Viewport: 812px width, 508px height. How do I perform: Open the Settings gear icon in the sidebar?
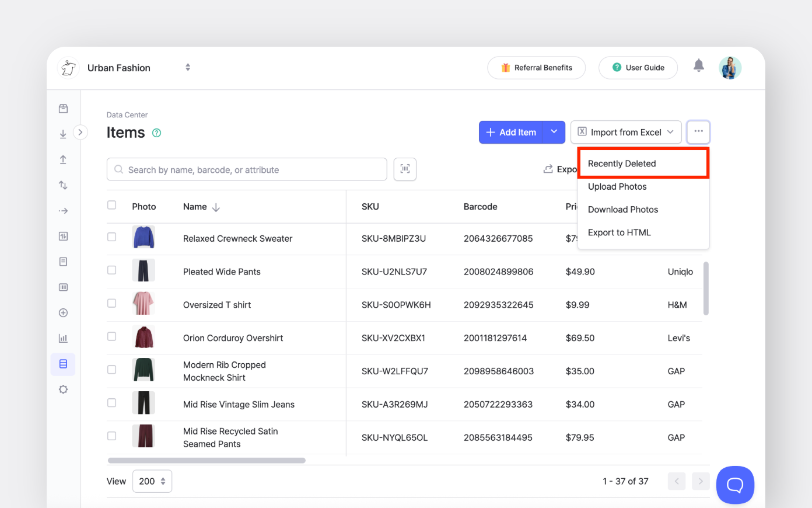[x=63, y=389]
